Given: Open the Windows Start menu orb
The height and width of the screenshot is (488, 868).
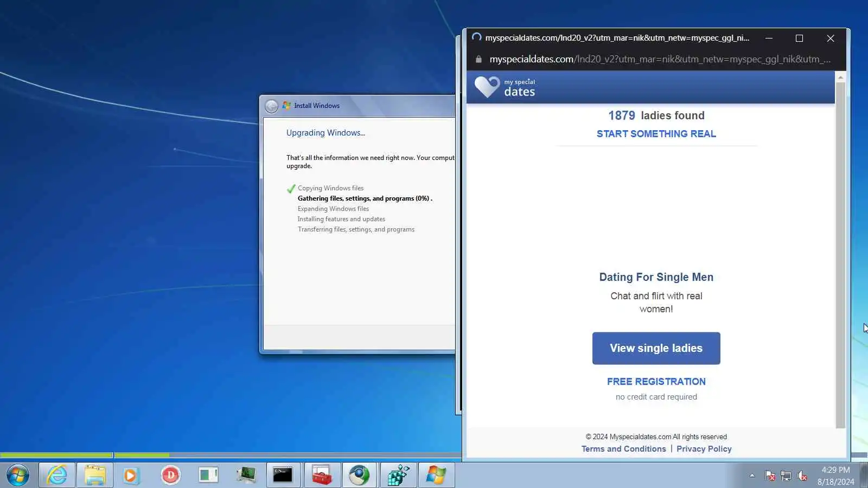Looking at the screenshot, I should [x=18, y=476].
